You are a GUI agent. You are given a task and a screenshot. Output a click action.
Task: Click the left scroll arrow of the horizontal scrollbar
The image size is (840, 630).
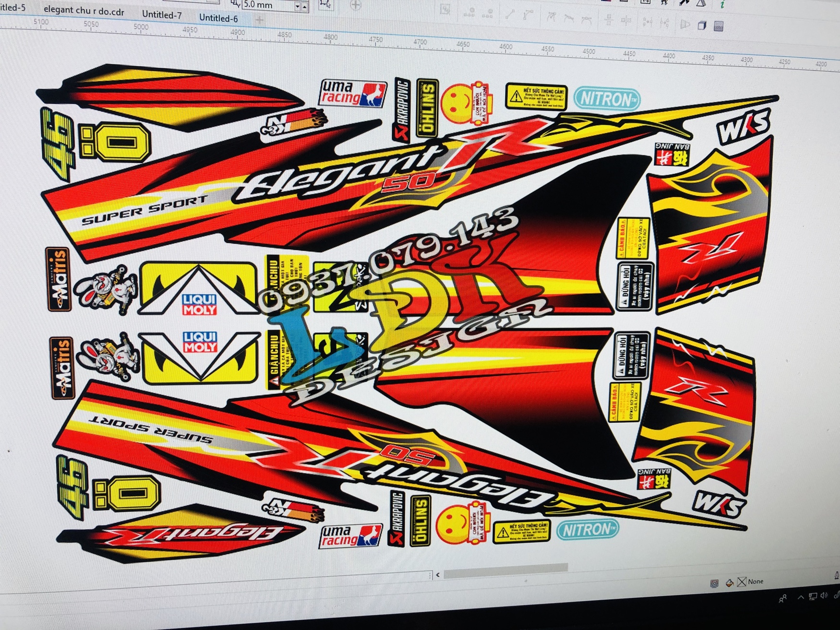[438, 574]
